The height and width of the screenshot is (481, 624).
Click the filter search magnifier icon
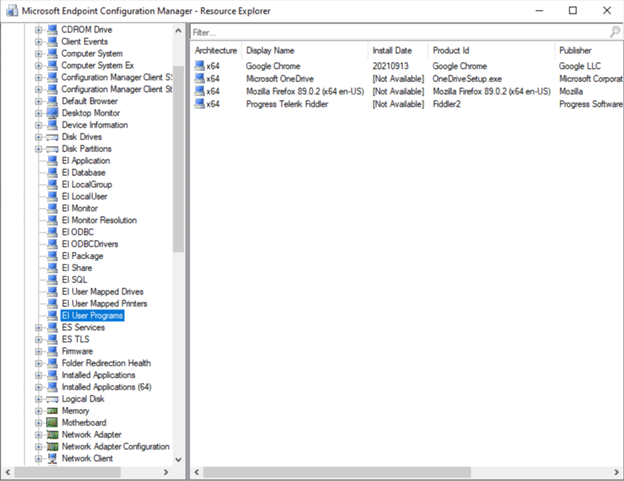click(615, 32)
